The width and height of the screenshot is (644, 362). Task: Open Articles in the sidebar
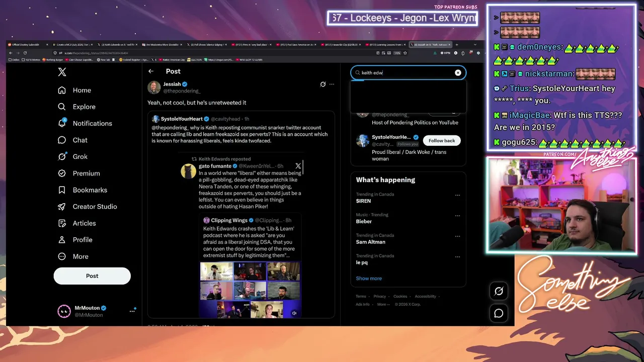click(76, 223)
